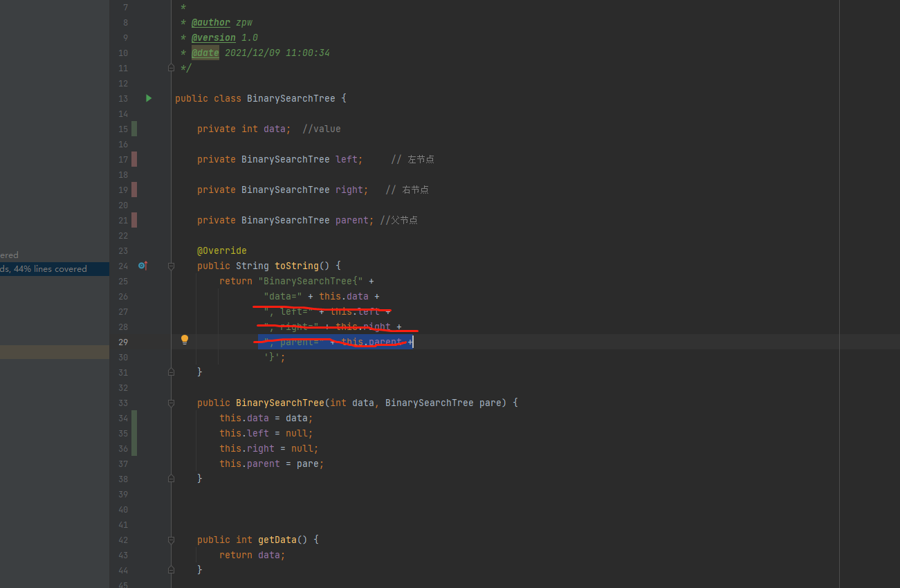The image size is (900, 588).
Task: Click red coverage marker beside line 19
Action: [134, 190]
